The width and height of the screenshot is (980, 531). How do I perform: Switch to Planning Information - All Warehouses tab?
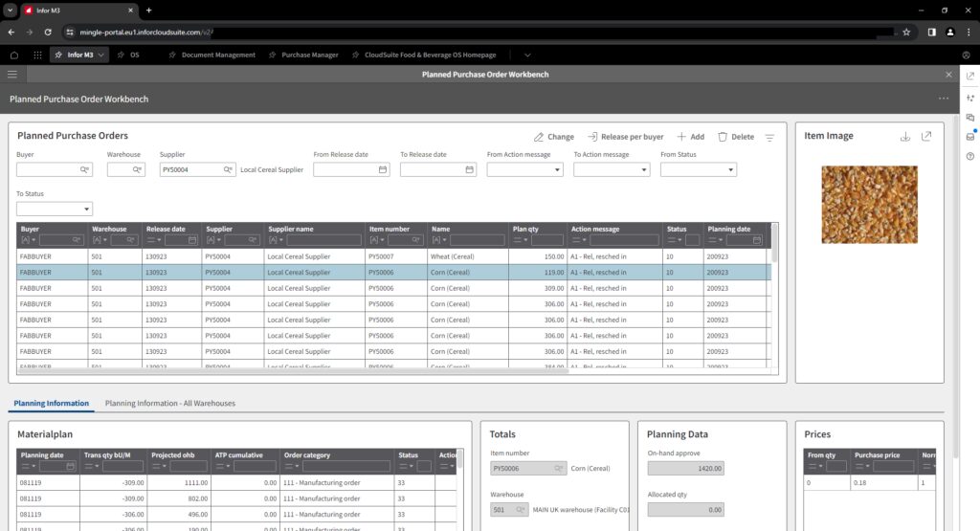coord(169,403)
